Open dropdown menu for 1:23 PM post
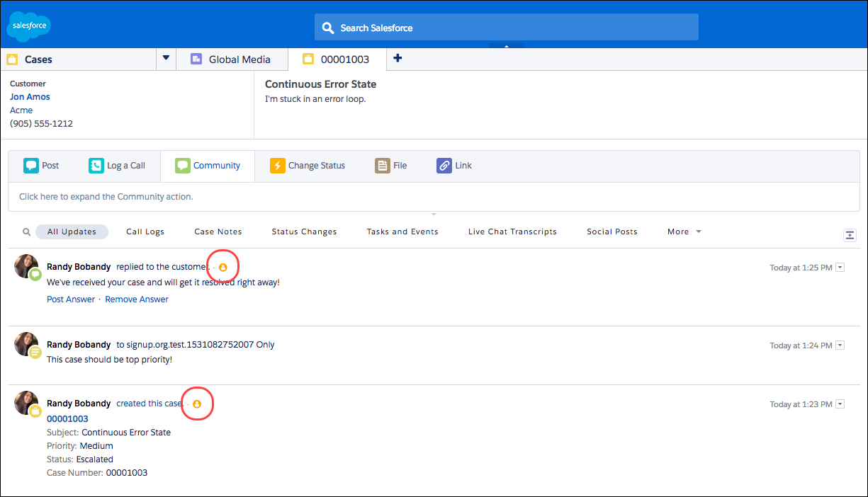The height and width of the screenshot is (497, 868). coord(840,404)
